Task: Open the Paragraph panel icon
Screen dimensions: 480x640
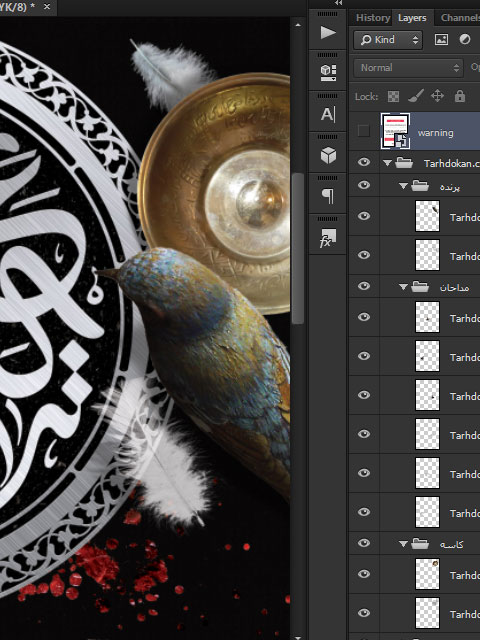Action: pos(328,196)
